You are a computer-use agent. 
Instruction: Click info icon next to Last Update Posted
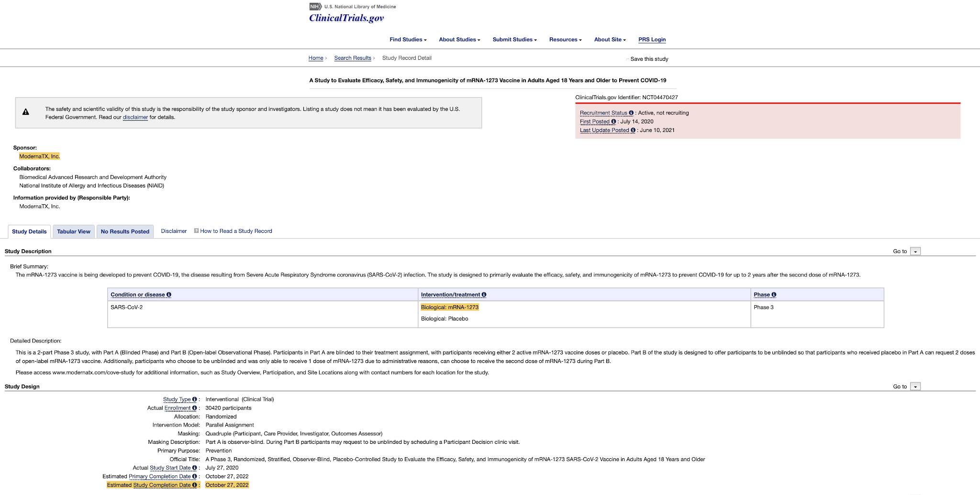[x=633, y=130]
